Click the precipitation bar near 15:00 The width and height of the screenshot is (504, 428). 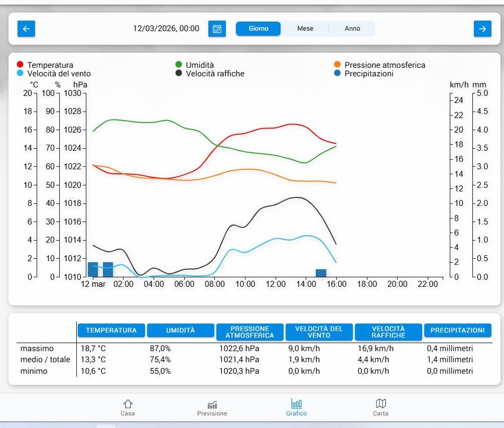tap(321, 273)
